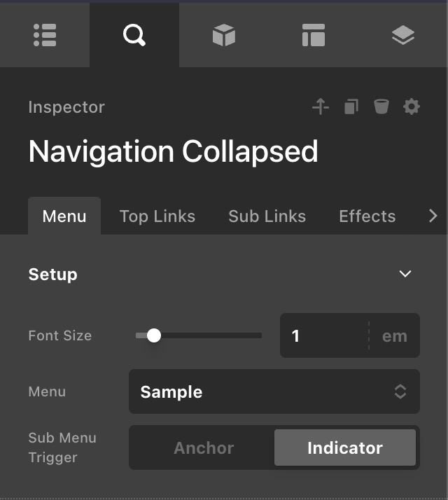Select the Inspector magnifier icon
448x500 pixels.
click(x=134, y=36)
